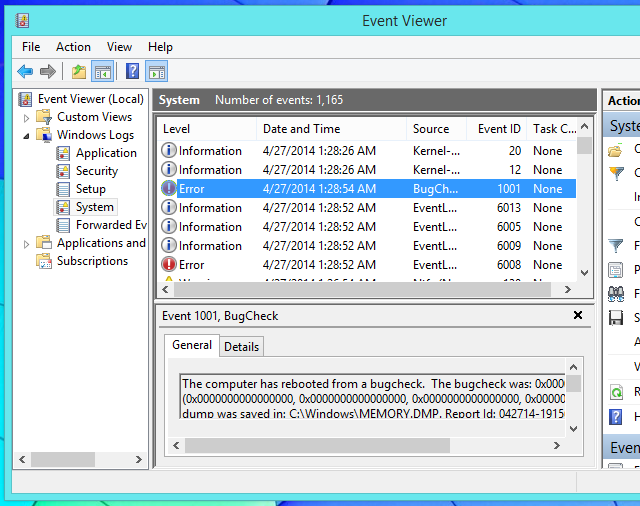
Task: Open the Application log
Action: [106, 153]
